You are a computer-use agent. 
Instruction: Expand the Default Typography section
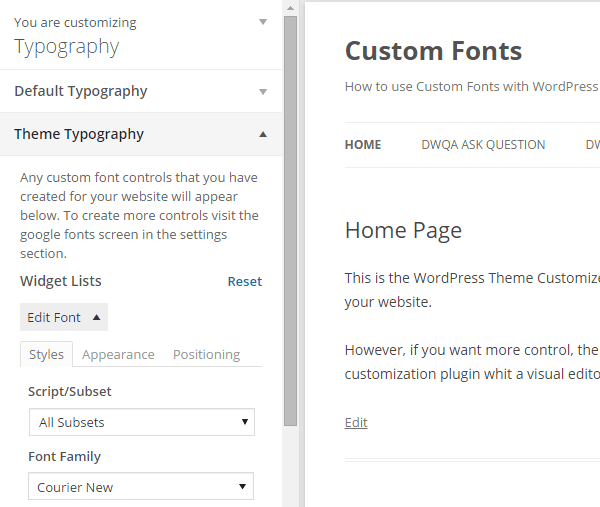[x=141, y=91]
